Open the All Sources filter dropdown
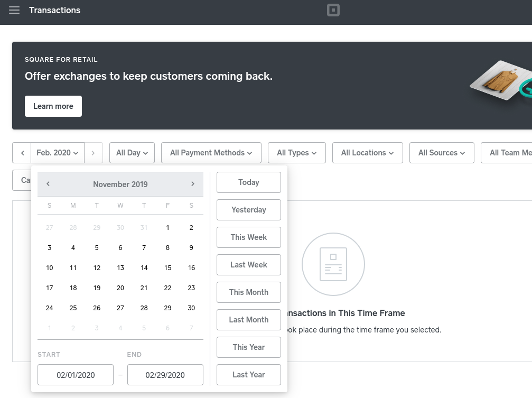This screenshot has width=532, height=398. [x=442, y=153]
